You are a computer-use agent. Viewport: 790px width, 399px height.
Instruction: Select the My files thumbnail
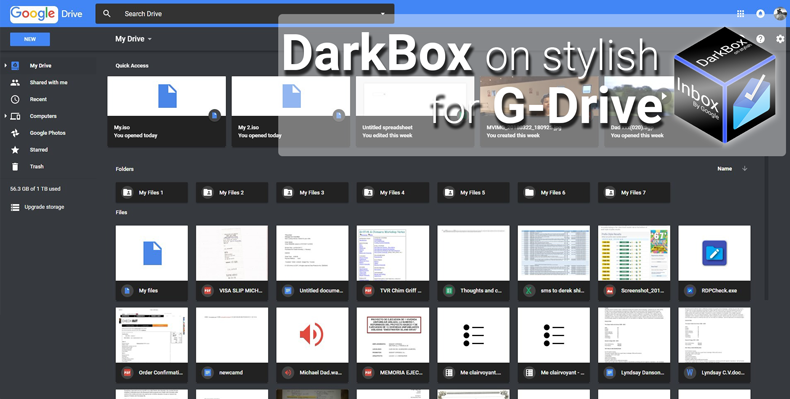[x=152, y=253]
